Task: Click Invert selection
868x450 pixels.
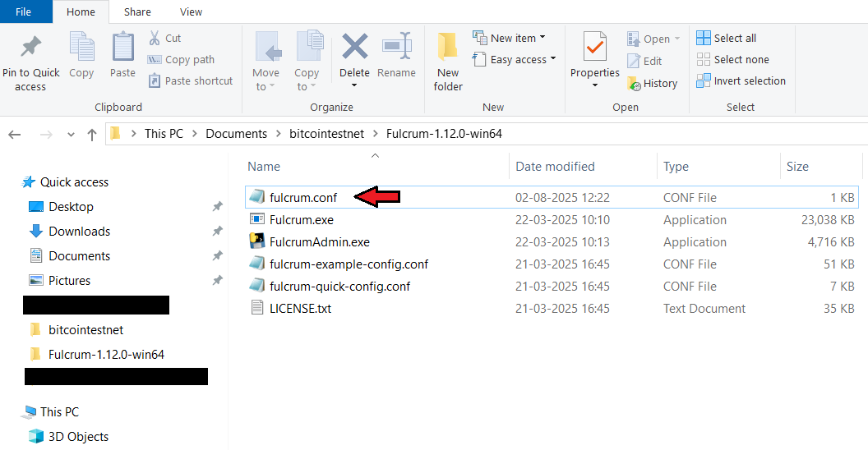Action: tap(741, 80)
